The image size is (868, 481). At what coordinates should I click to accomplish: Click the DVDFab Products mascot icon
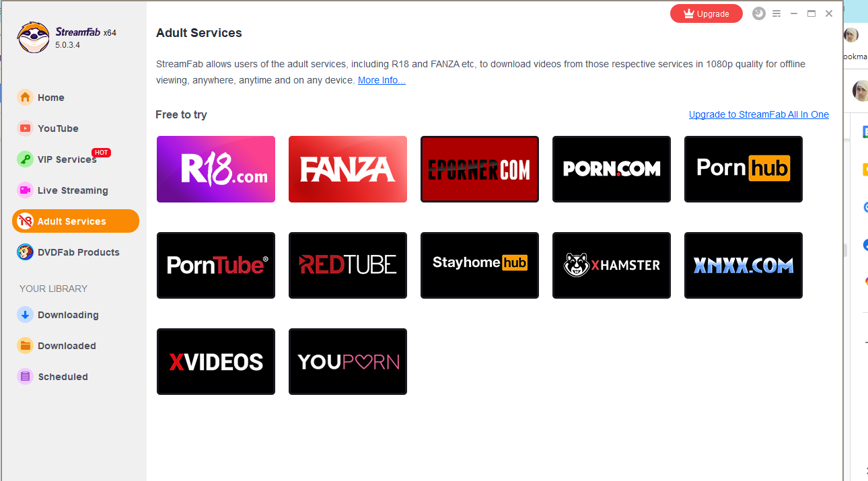[25, 252]
